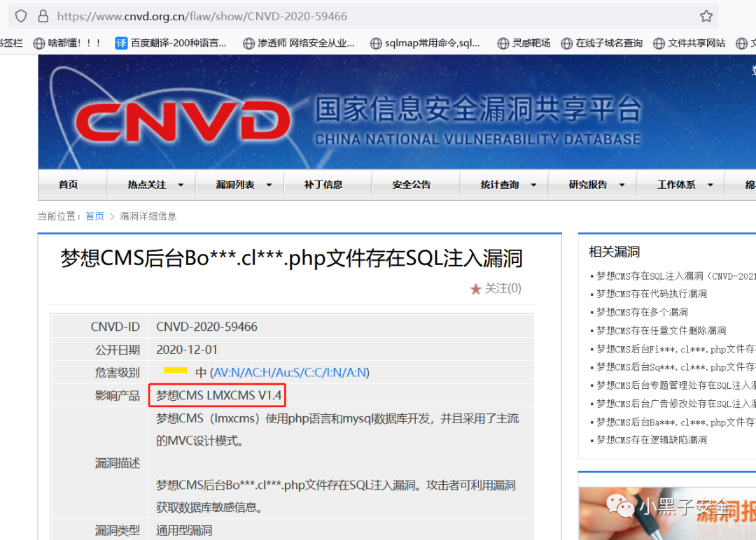This screenshot has width=756, height=540.
Task: Click the shield tracking protection icon
Action: (21, 16)
